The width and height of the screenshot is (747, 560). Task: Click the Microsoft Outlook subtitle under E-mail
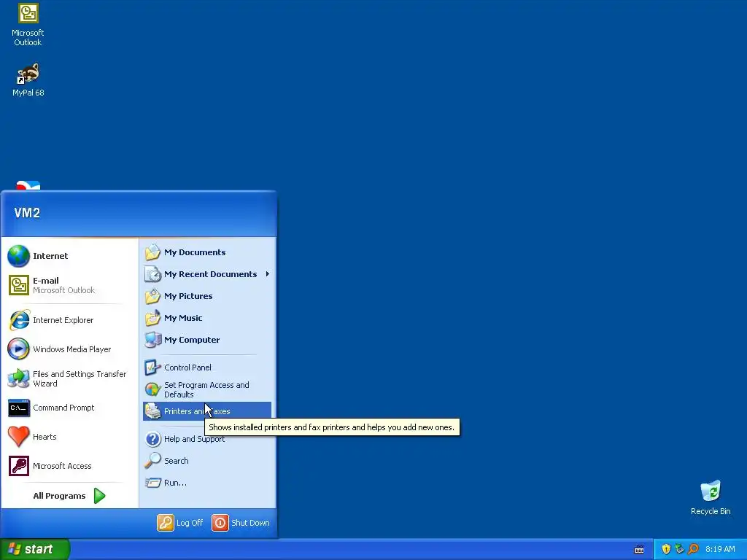click(x=64, y=290)
